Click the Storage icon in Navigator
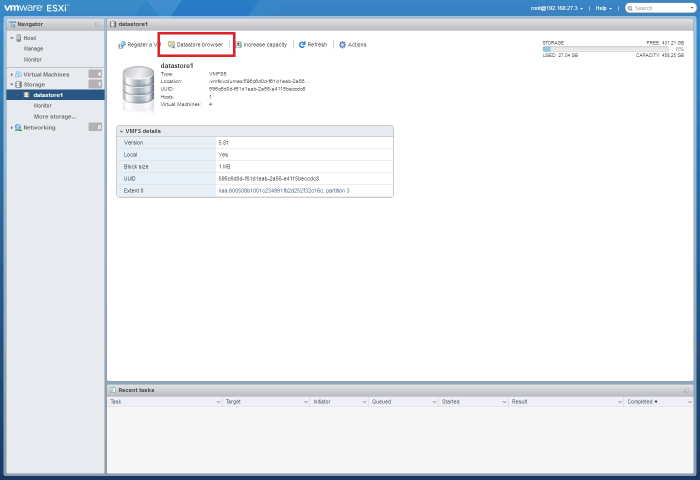The width and height of the screenshot is (700, 480). [18, 84]
